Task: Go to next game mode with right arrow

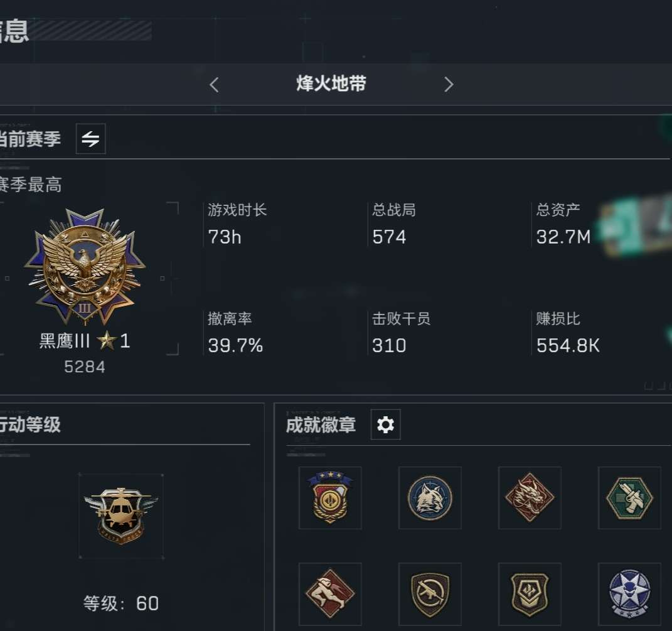Action: click(448, 85)
